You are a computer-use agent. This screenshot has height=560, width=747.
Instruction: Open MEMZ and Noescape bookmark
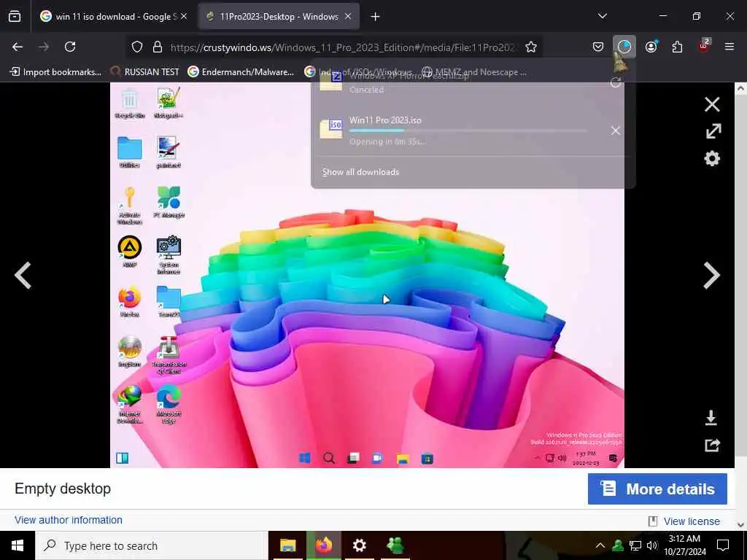tap(474, 72)
